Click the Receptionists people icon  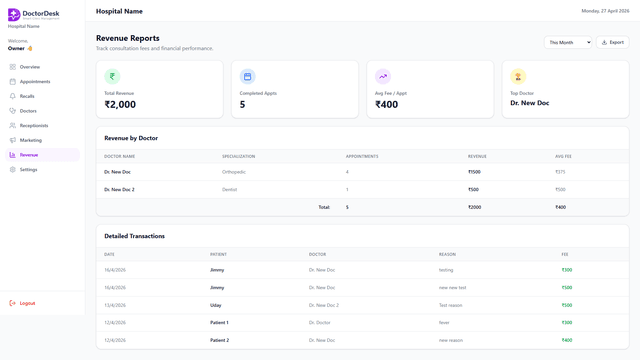13,126
